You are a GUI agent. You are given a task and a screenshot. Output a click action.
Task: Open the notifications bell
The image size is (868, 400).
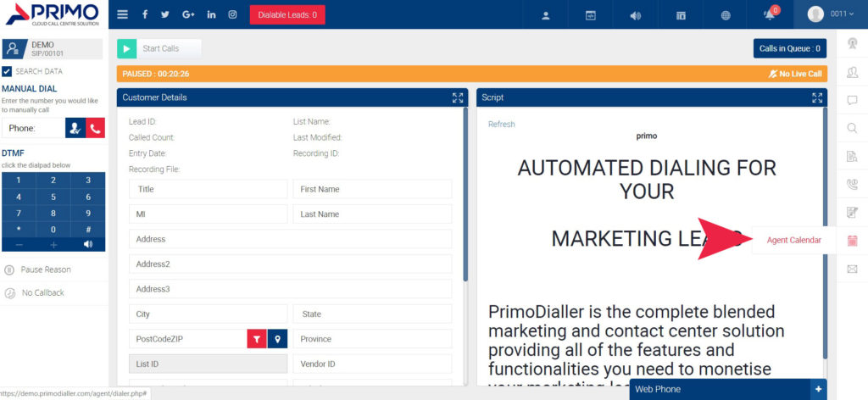(x=770, y=15)
